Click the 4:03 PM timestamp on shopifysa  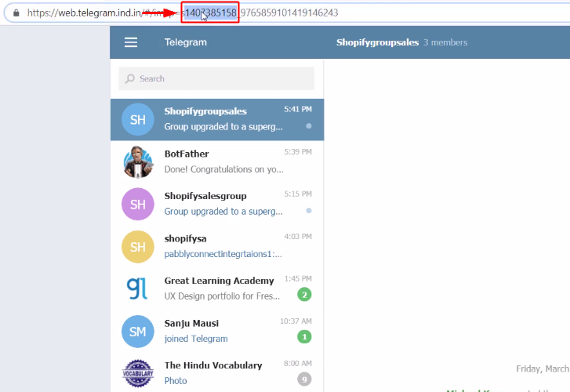coord(298,236)
